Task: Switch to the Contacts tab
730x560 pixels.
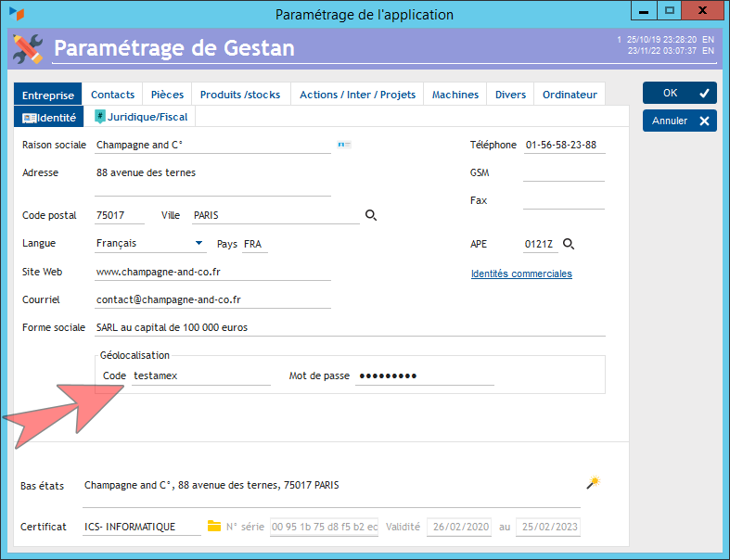Action: (x=112, y=95)
